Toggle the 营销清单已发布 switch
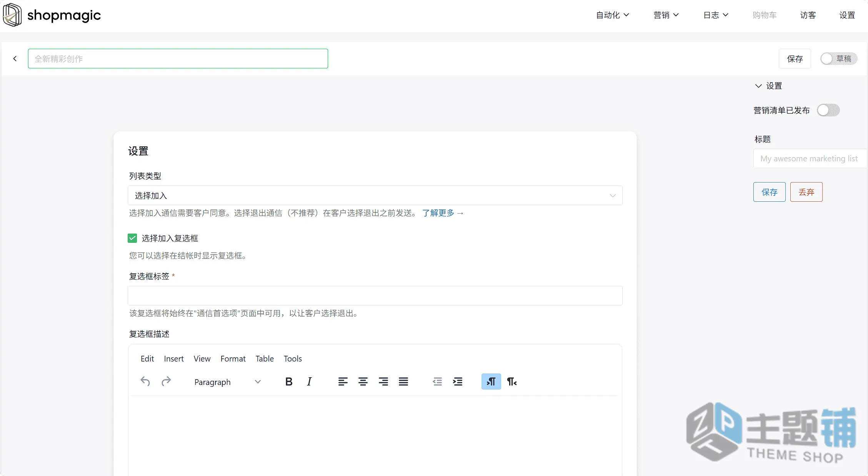The width and height of the screenshot is (868, 476). (x=828, y=110)
